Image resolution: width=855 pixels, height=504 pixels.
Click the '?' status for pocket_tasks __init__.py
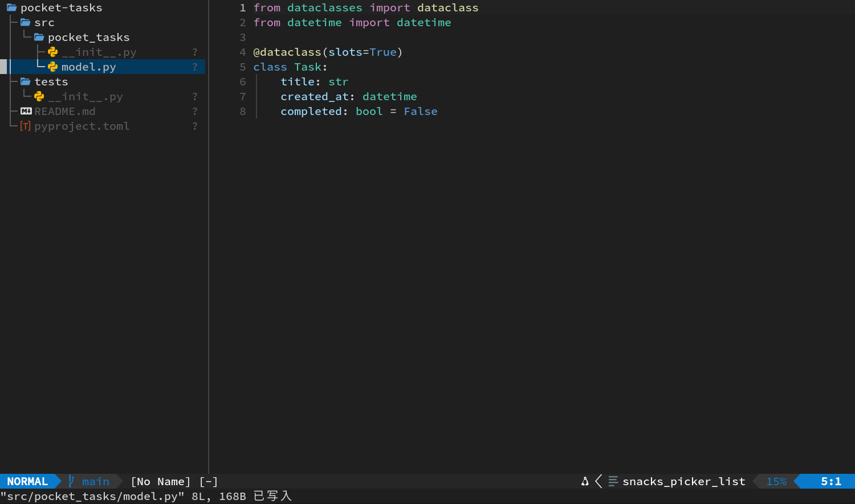195,52
